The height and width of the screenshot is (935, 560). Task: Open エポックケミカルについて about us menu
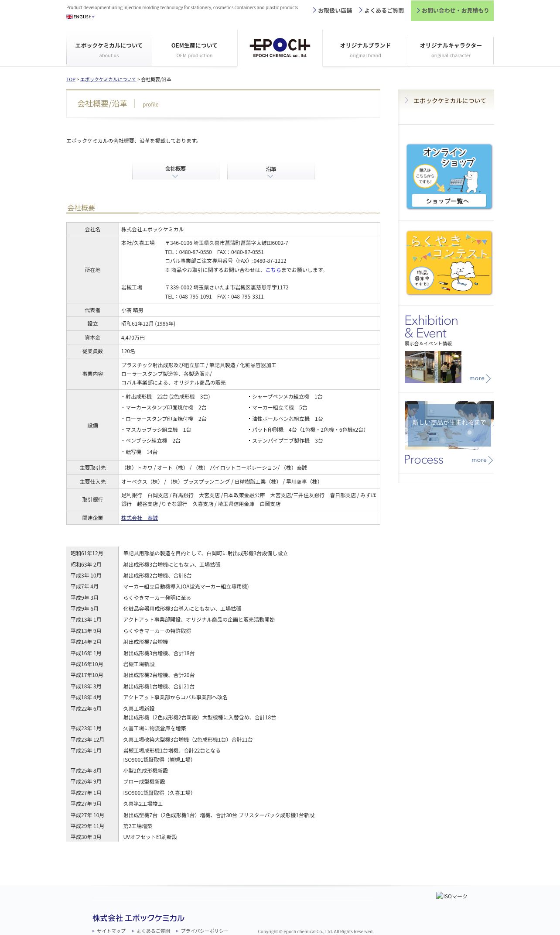109,50
